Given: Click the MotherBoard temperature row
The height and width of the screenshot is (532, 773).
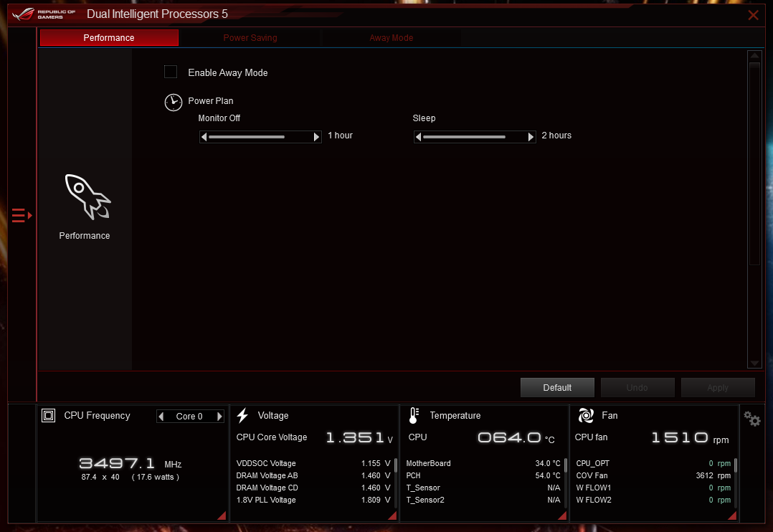Looking at the screenshot, I should (483, 463).
